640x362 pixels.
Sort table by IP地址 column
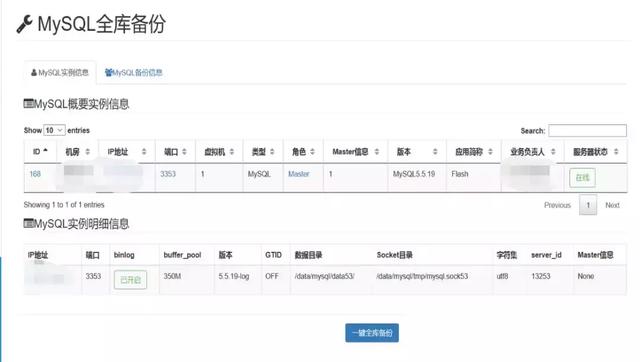127,152
